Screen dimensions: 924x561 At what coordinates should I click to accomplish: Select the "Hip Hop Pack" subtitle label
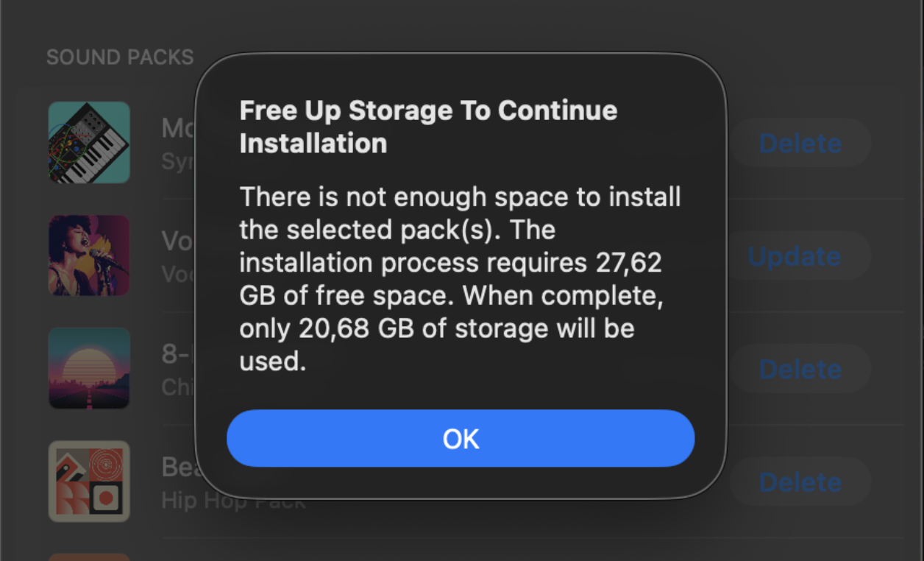click(177, 501)
